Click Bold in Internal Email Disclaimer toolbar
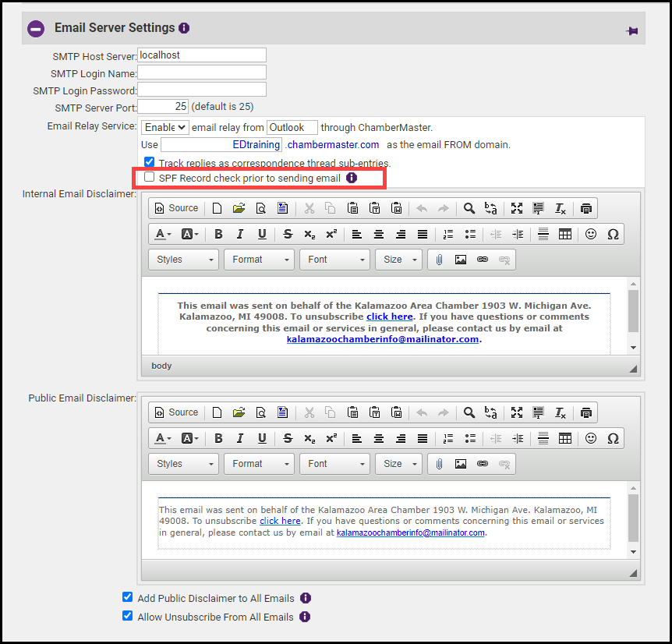Image resolution: width=672 pixels, height=644 pixels. click(x=218, y=234)
